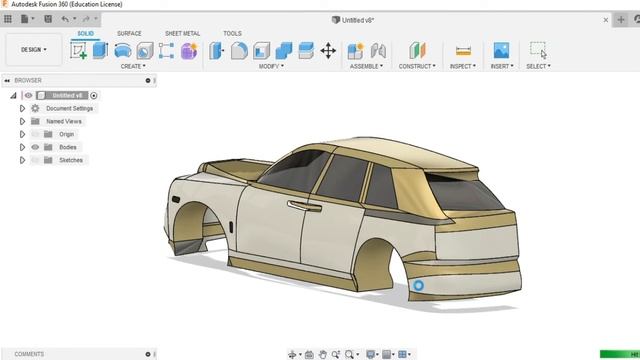Viewport: 640px width, 360px height.
Task: Open Display Settings in navigation bar
Action: [373, 354]
